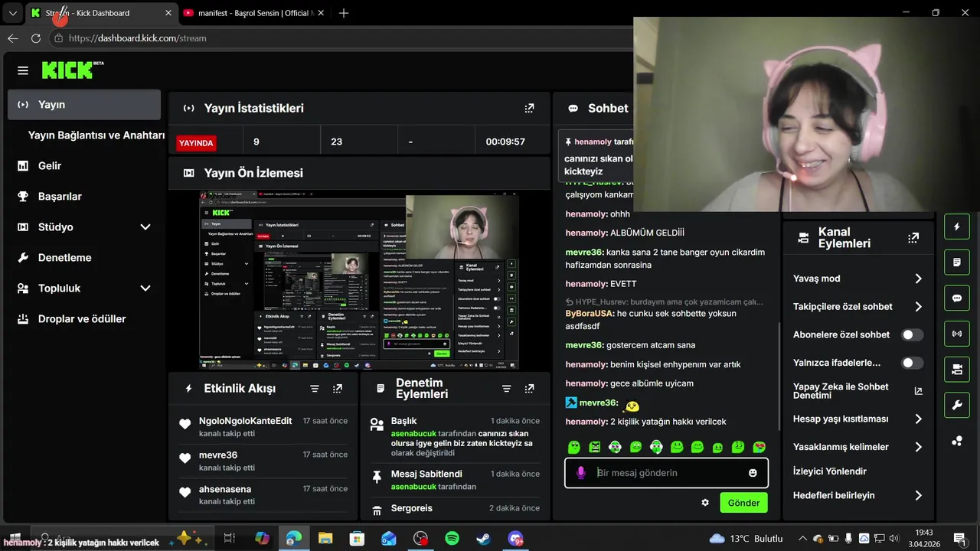Click mevre36 username in gostercem atcam sana message
This screenshot has height=551, width=980.
(584, 345)
